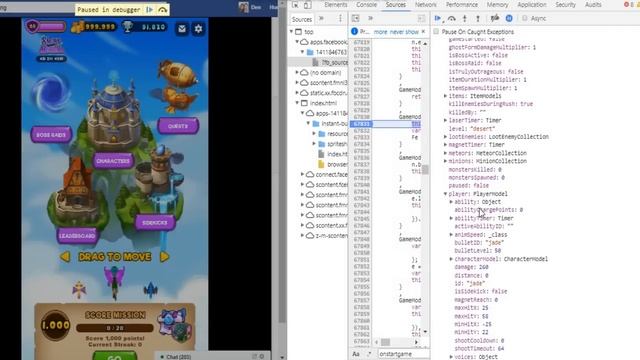
Task: Expand the laserTimer: Timer property
Action: coord(445,120)
